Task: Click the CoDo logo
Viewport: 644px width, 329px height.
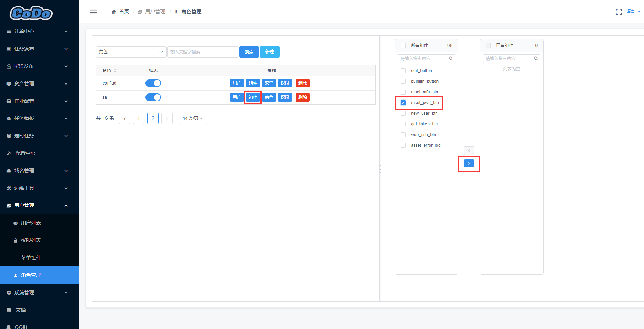Action: [x=31, y=13]
